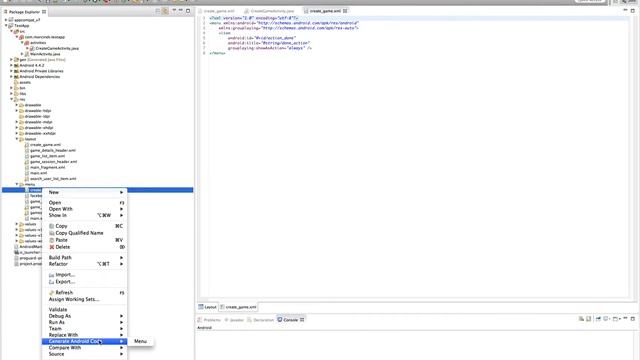This screenshot has height=360, width=640.
Task: Toggle Link with Editor in Package Explorer
Action: 165,11
